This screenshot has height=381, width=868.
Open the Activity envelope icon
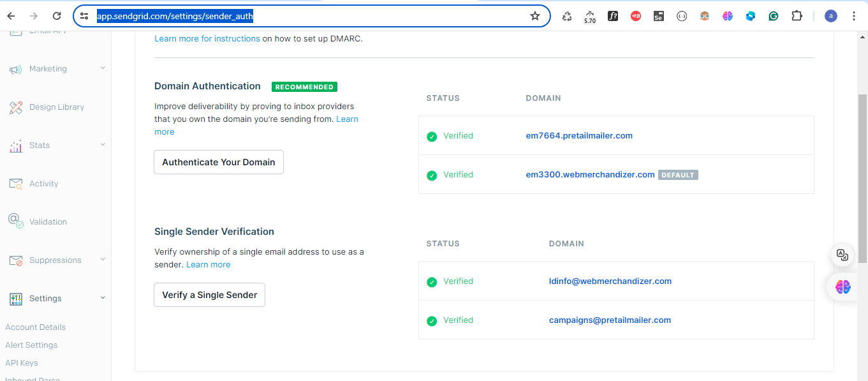pos(15,183)
